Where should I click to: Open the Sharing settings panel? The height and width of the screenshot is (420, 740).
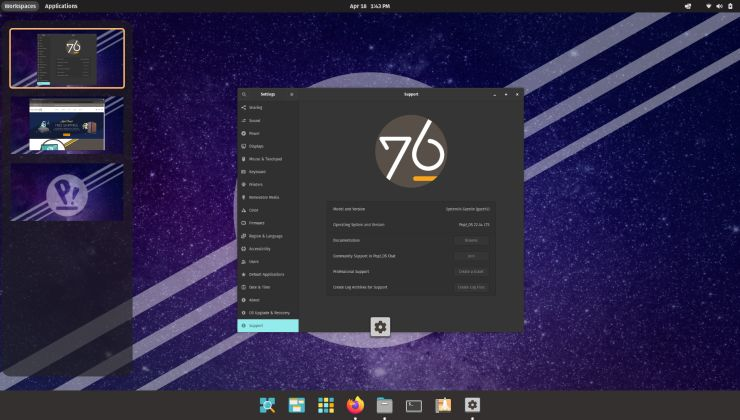pyautogui.click(x=268, y=108)
